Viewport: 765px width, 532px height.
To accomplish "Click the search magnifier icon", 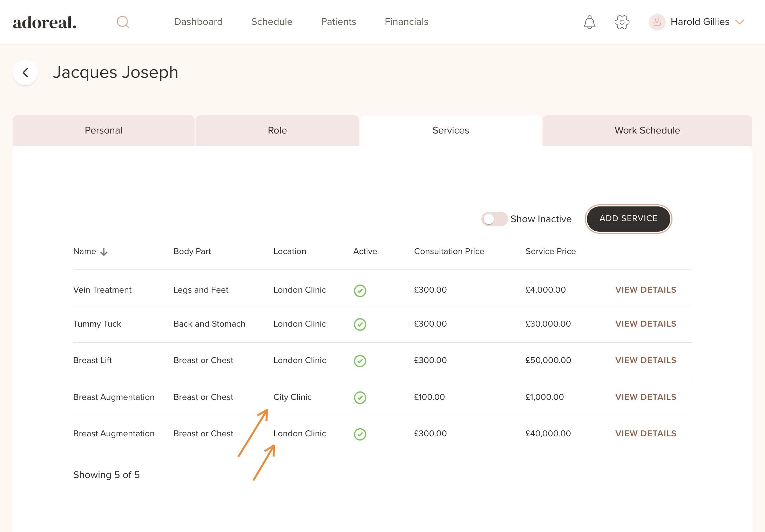I will 123,22.
